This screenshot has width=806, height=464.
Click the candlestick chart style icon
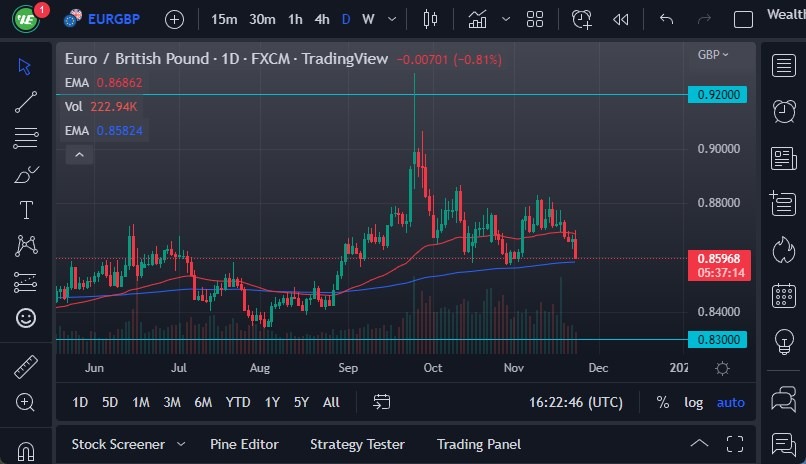431,19
